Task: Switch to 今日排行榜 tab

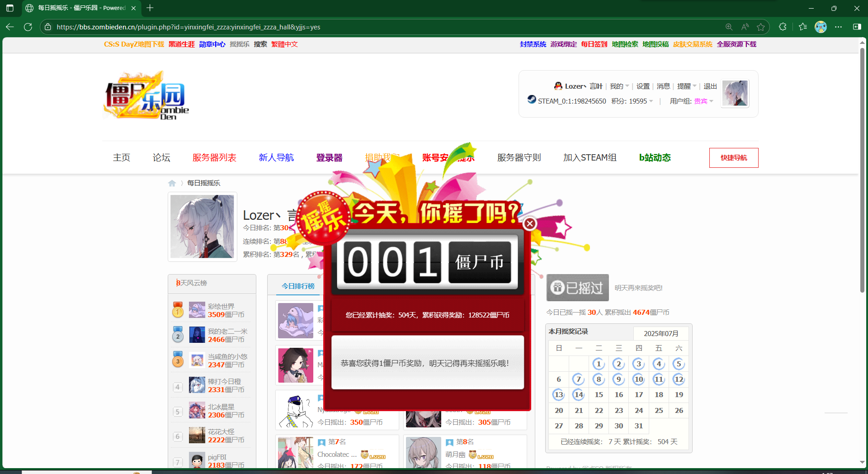Action: [298, 286]
